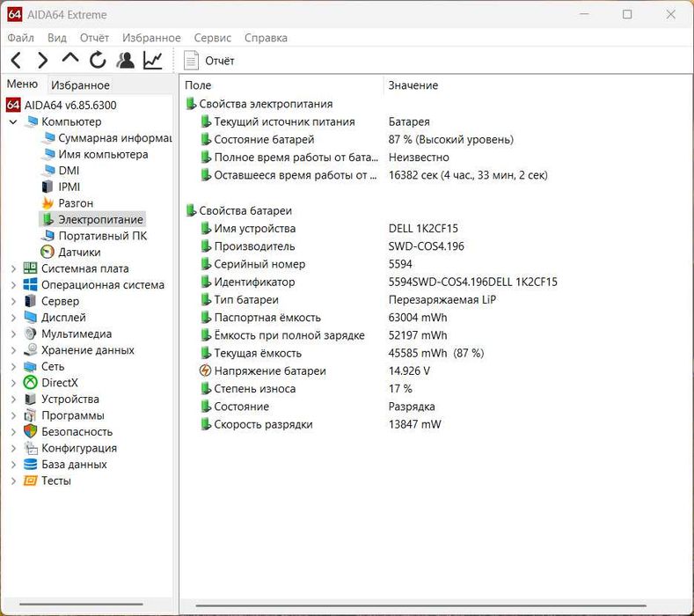This screenshot has height=616, width=694.
Task: Click the Дисплей monitor icon
Action: [30, 318]
